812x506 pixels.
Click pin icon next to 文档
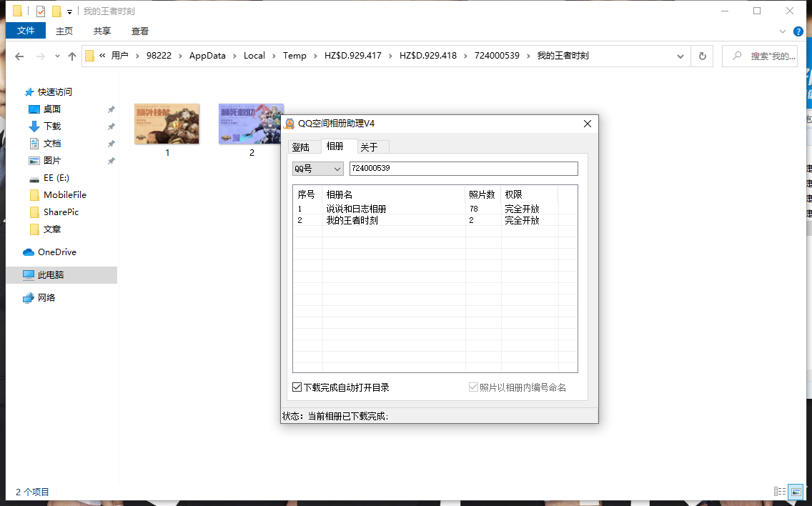(x=111, y=144)
